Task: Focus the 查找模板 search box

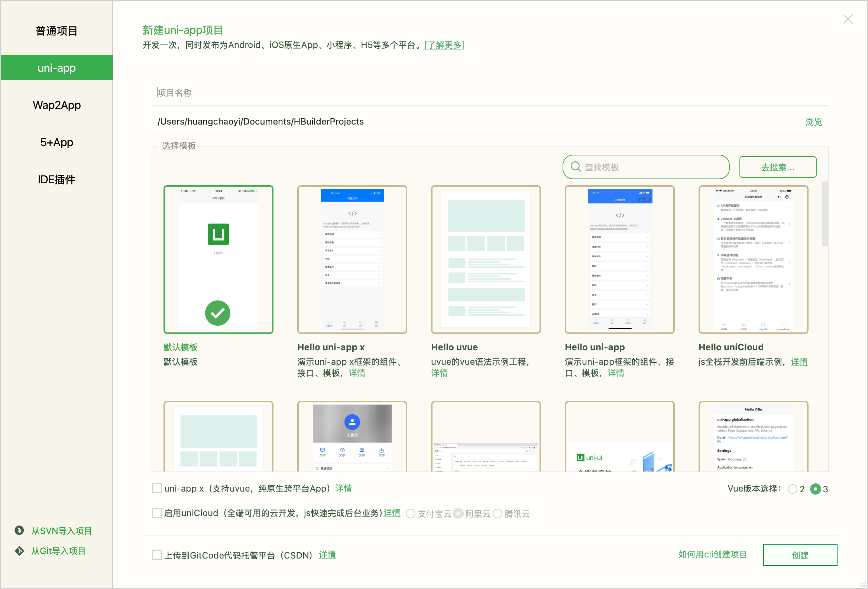Action: click(646, 167)
